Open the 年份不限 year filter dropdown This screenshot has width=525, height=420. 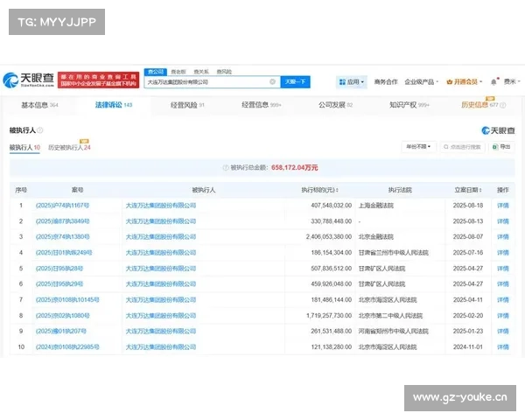point(418,147)
